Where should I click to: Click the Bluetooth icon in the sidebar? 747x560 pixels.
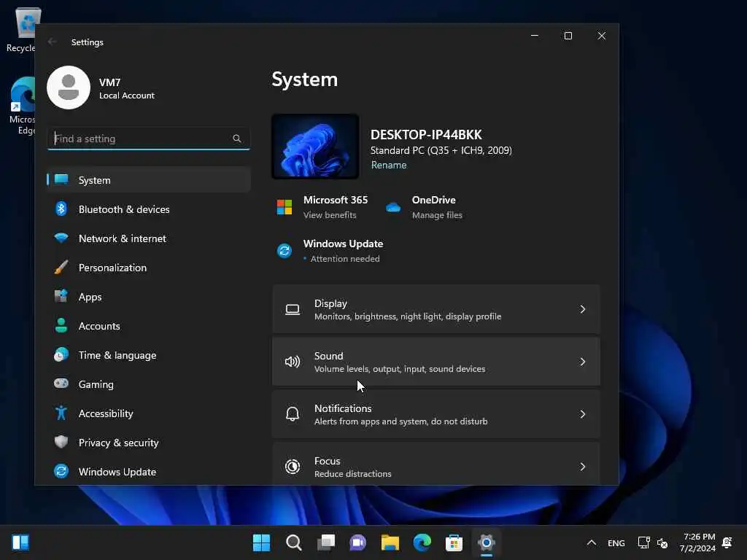pyautogui.click(x=61, y=209)
